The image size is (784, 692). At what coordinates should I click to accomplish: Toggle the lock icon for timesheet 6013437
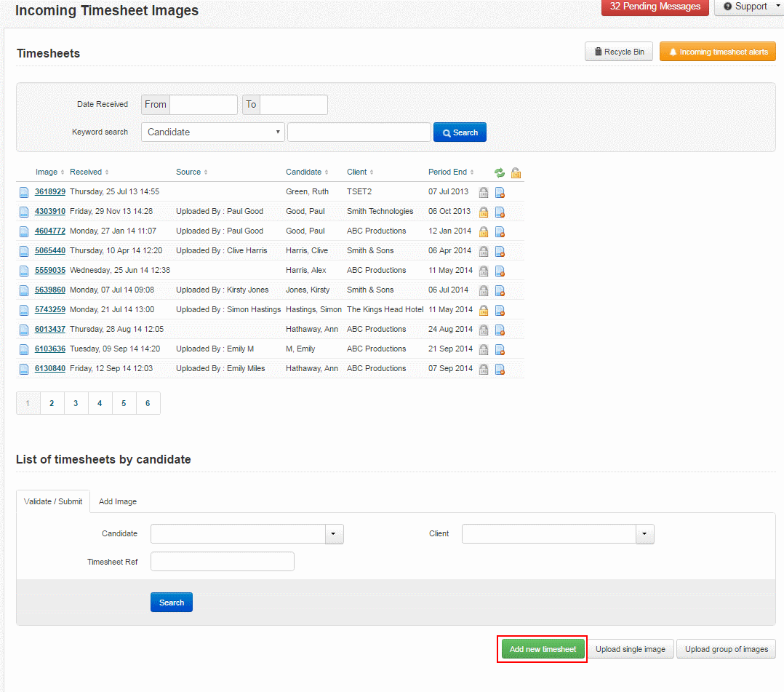[484, 330]
